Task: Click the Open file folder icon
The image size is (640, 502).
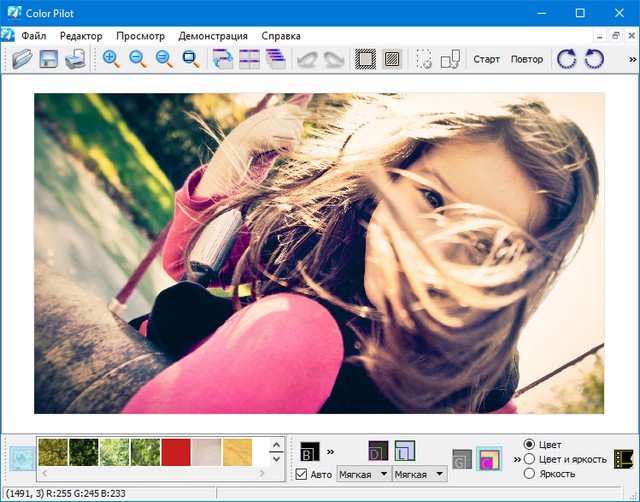Action: 22,59
